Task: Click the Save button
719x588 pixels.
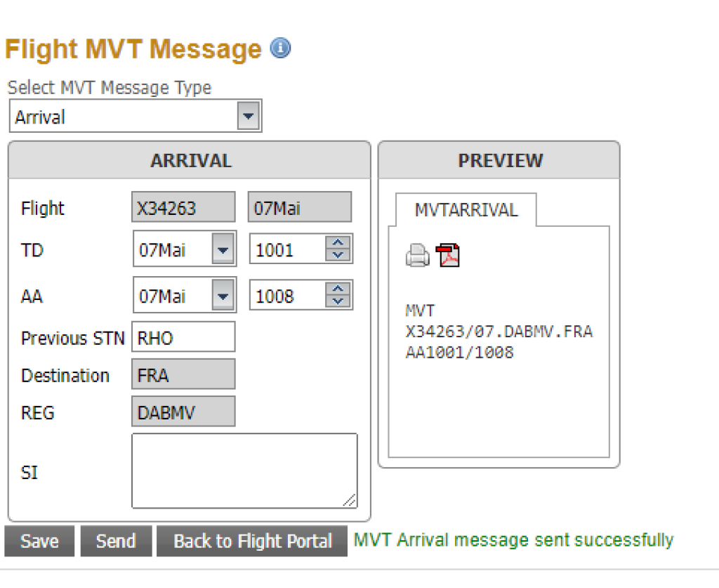Action: click(x=39, y=541)
